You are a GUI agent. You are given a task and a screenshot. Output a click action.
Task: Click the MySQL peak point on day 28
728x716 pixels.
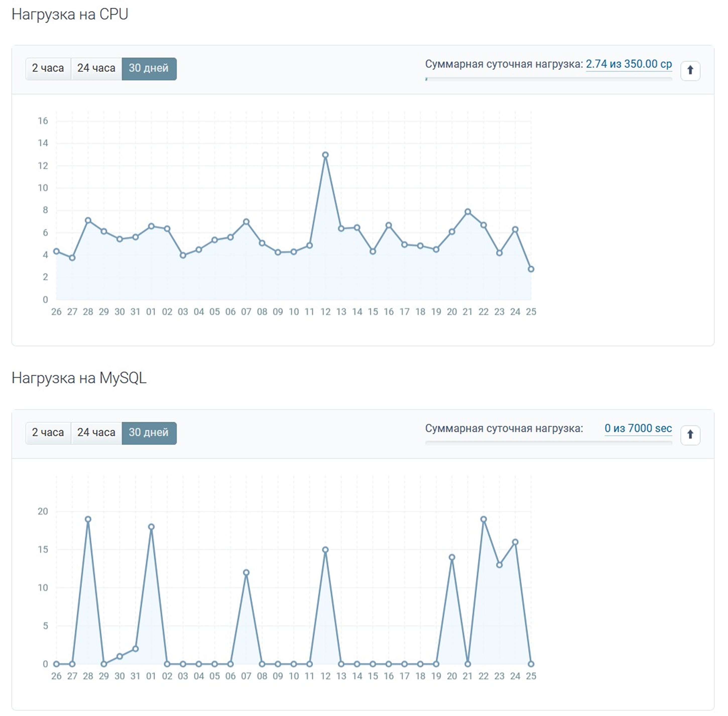[x=88, y=519]
